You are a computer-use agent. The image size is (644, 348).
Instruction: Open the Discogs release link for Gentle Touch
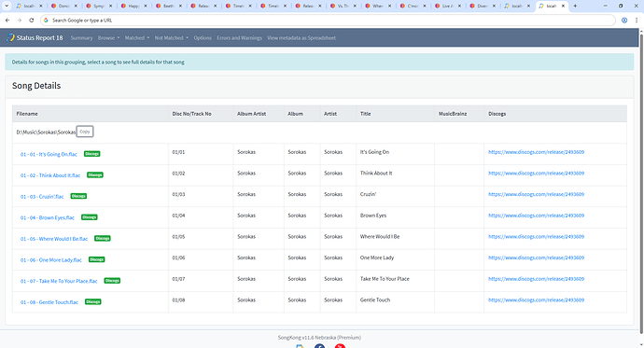pos(536,300)
